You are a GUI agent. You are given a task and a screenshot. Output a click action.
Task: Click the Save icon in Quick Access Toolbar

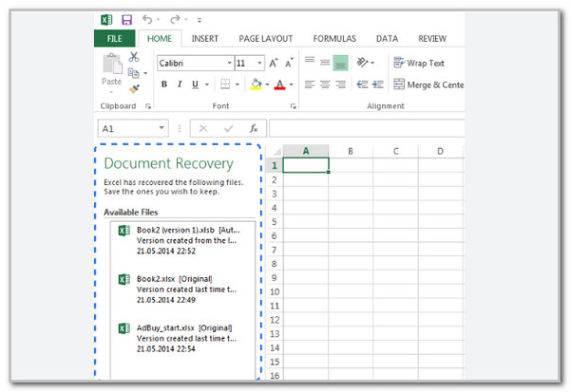point(126,20)
